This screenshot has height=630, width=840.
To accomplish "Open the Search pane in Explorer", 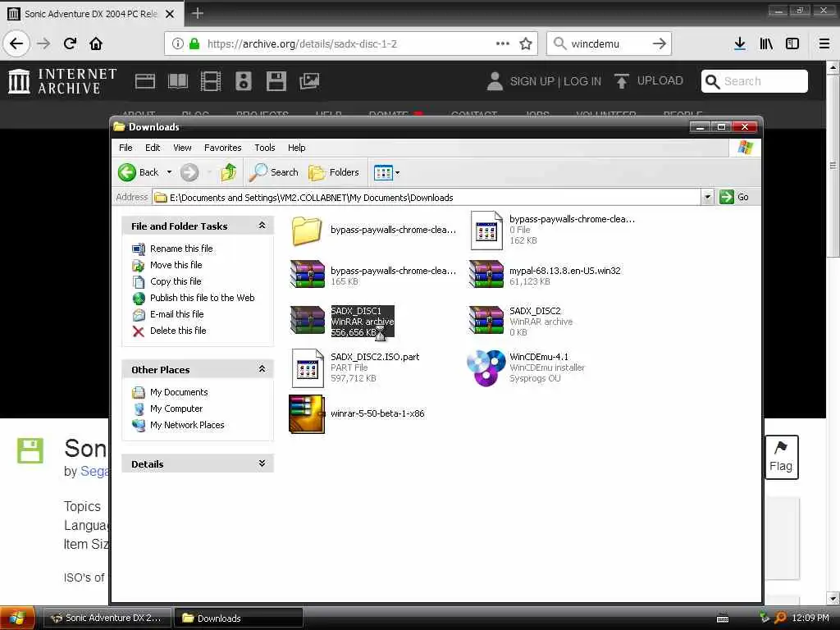I will [274, 172].
